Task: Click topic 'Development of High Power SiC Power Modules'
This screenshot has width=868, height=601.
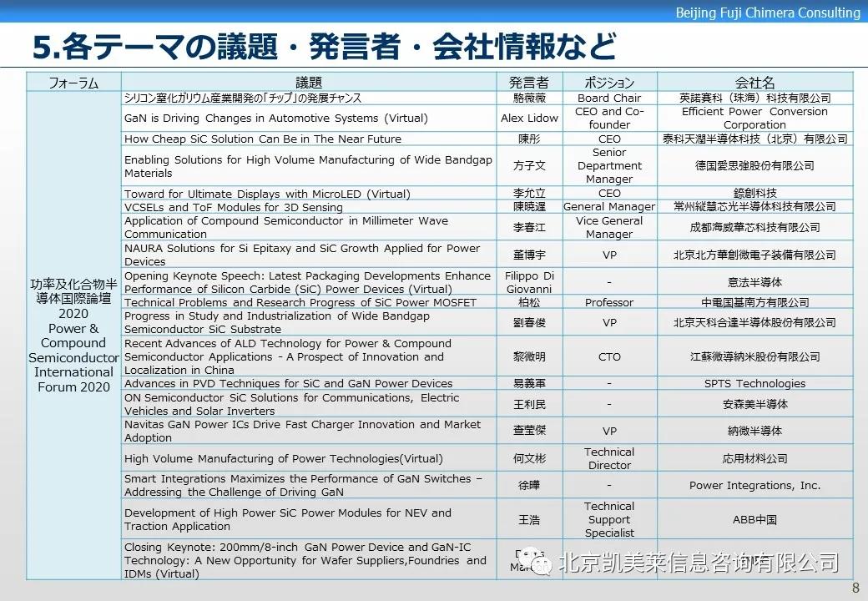Action: tap(288, 519)
